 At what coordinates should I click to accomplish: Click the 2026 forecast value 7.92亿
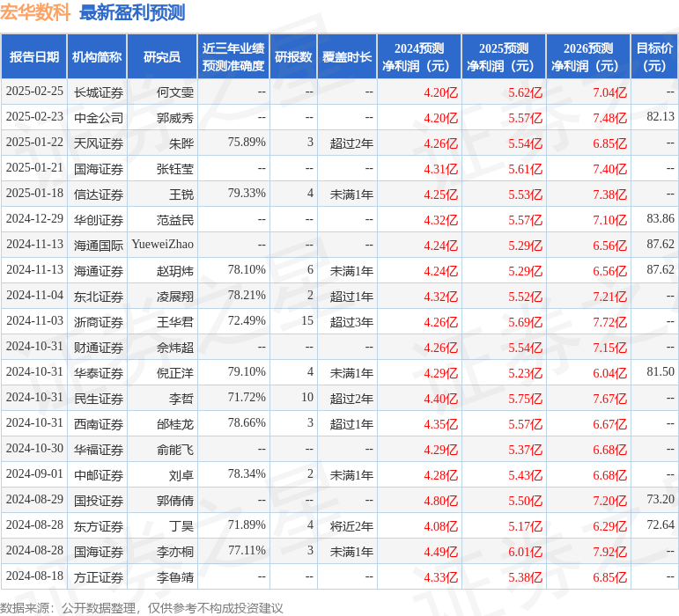tap(609, 551)
